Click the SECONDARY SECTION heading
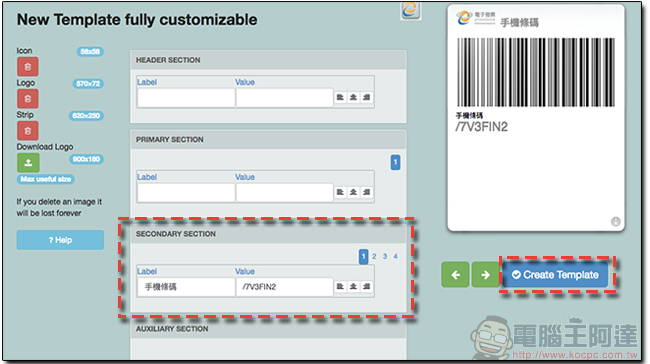The height and width of the screenshot is (364, 650). pos(176,234)
